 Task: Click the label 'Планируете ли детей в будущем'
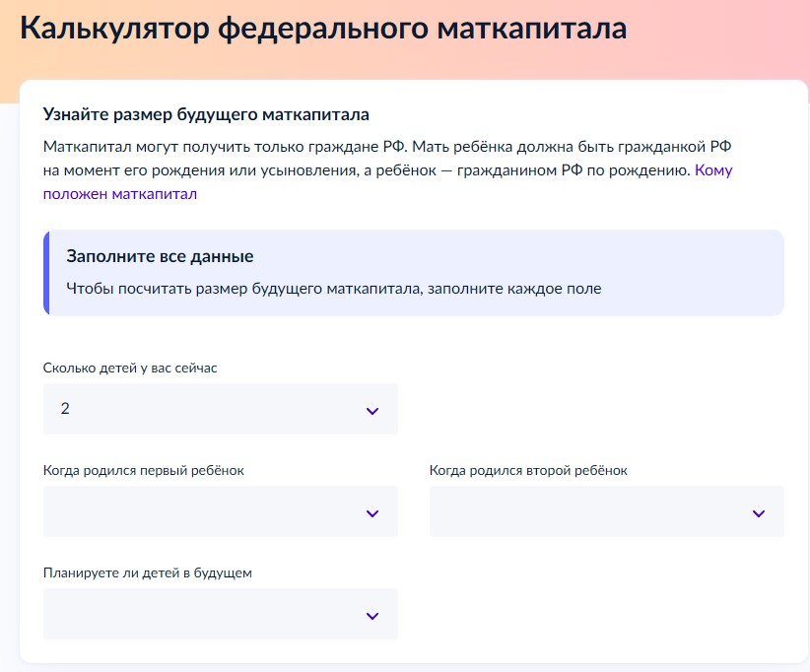pyautogui.click(x=138, y=574)
